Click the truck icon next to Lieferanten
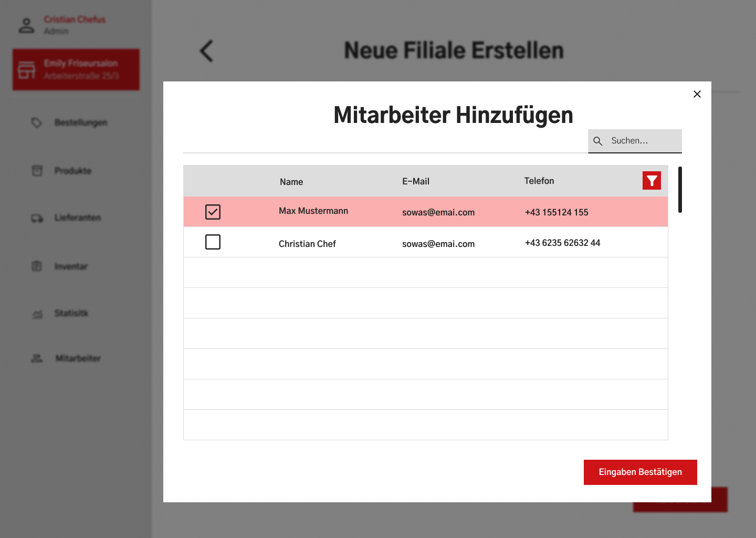756x538 pixels. (x=37, y=218)
